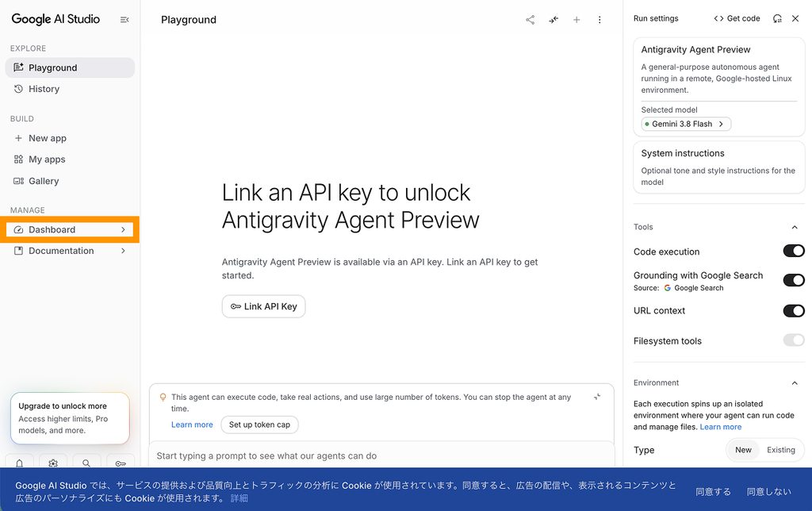This screenshot has height=511, width=812.
Task: Click the Google AI Studio logo
Action: tap(56, 19)
